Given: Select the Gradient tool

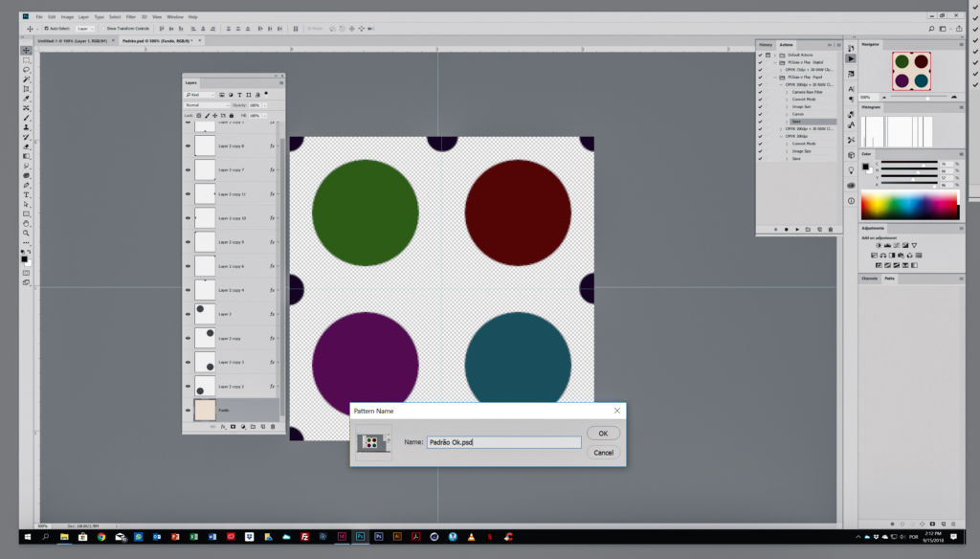Looking at the screenshot, I should coord(26,156).
